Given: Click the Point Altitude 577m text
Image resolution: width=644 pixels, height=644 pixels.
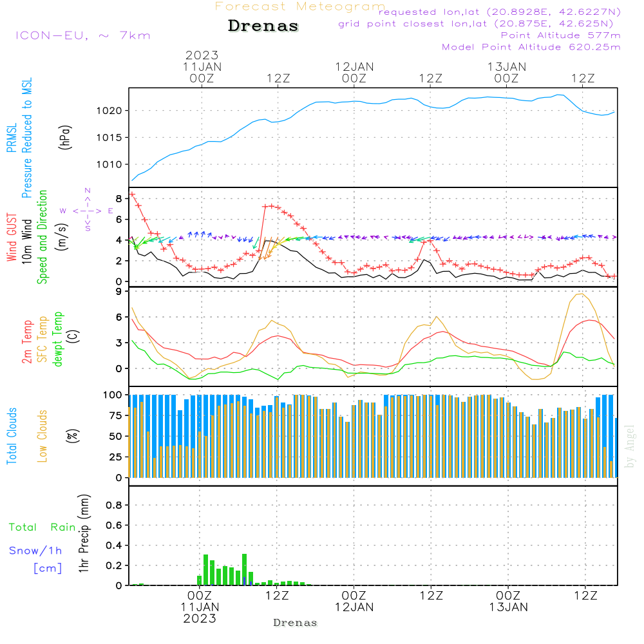Looking at the screenshot, I should coord(561,35).
